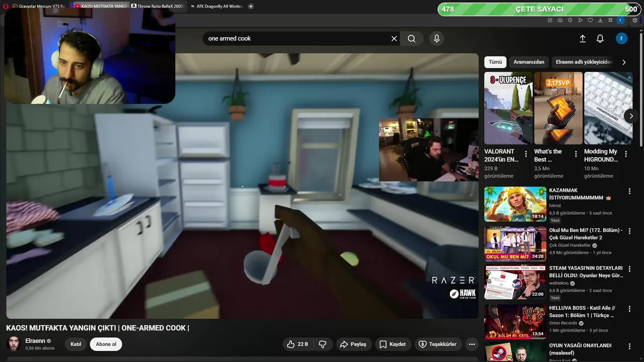Switch to the Gravastar Mercury V75 tab
The width and height of the screenshot is (644, 362).
pyautogui.click(x=39, y=6)
